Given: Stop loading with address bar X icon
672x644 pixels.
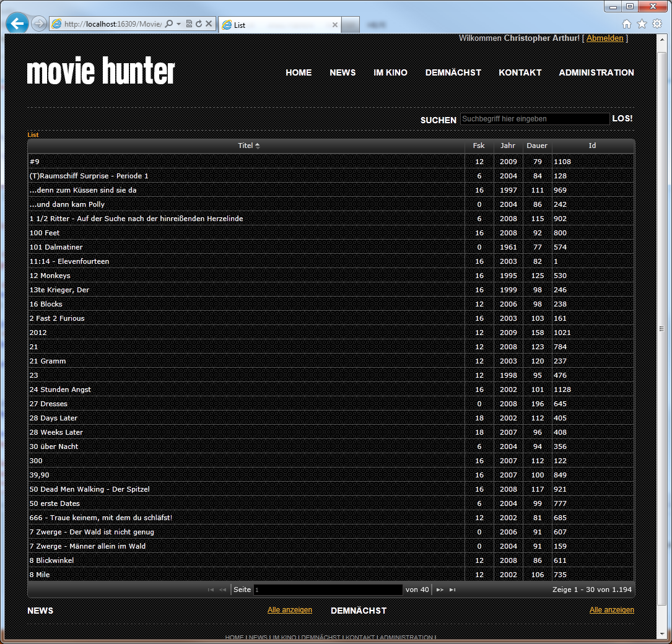Looking at the screenshot, I should (x=209, y=24).
